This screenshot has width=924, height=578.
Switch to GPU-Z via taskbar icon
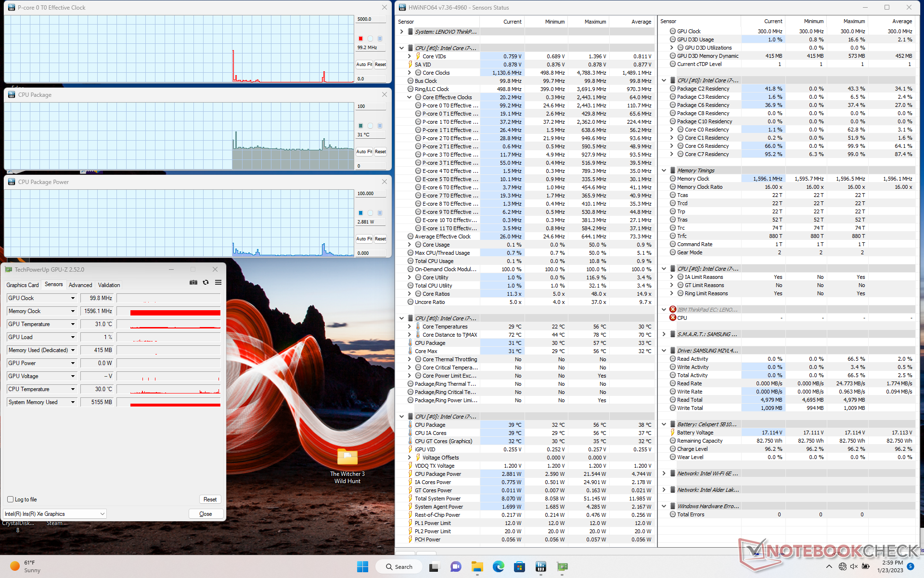click(562, 566)
